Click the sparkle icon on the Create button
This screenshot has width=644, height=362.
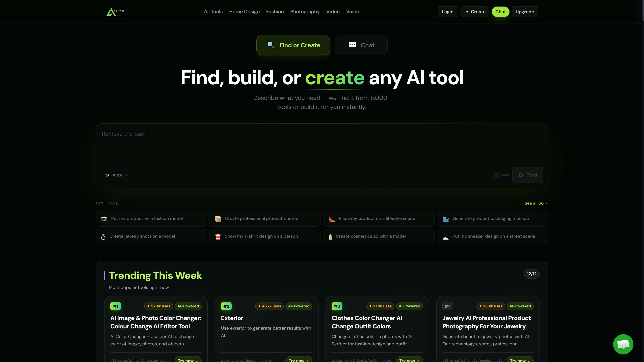(466, 12)
